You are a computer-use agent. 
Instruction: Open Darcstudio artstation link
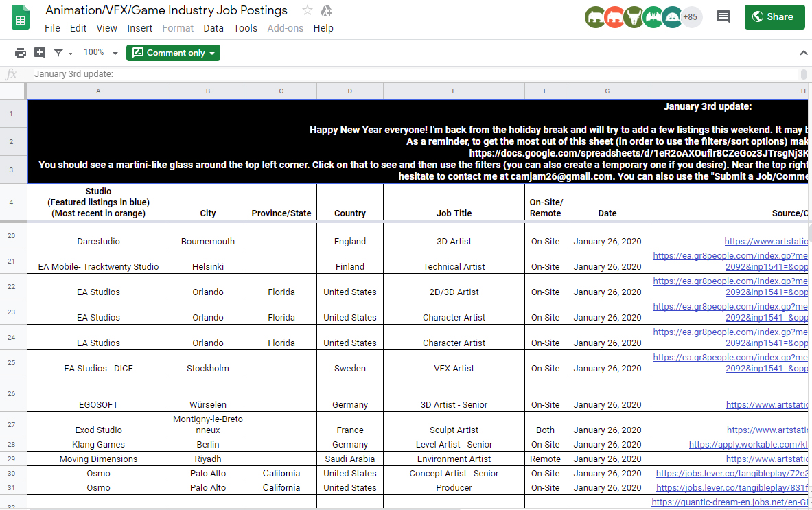click(766, 242)
